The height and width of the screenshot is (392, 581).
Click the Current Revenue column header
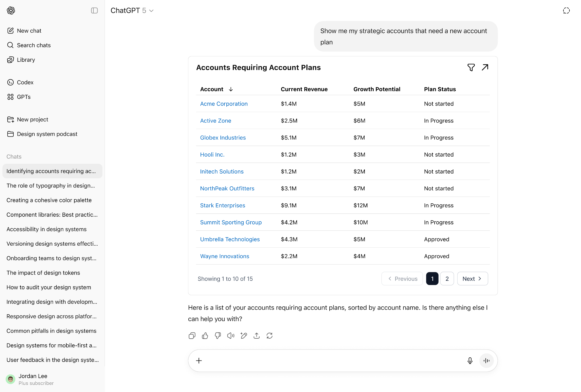coord(304,89)
